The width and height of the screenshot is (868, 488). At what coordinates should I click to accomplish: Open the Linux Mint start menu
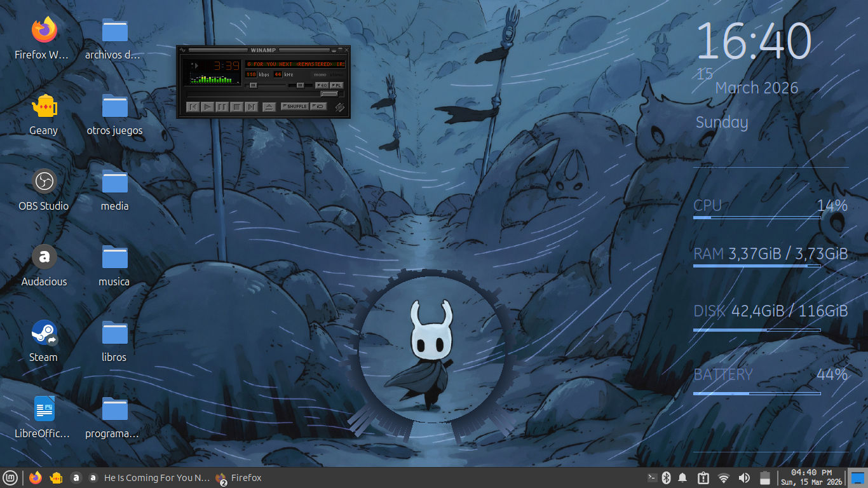[10, 478]
